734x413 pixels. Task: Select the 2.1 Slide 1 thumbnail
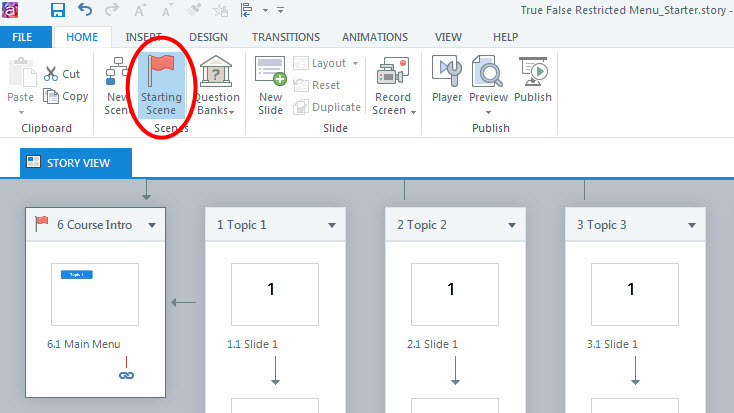(x=455, y=295)
